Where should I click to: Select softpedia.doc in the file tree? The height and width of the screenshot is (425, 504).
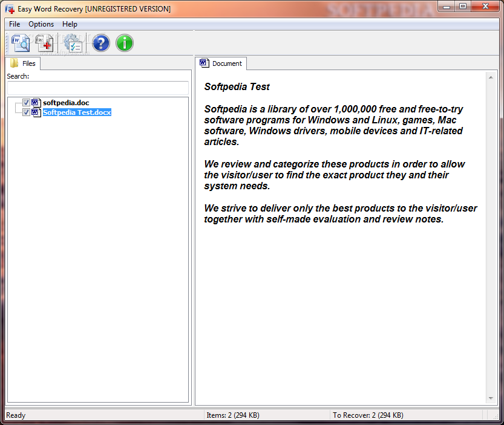pyautogui.click(x=66, y=103)
